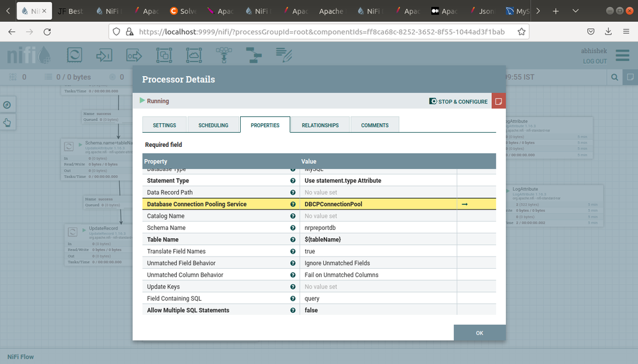The width and height of the screenshot is (638, 364).
Task: Click the canvas search magnifier icon
Action: point(614,77)
